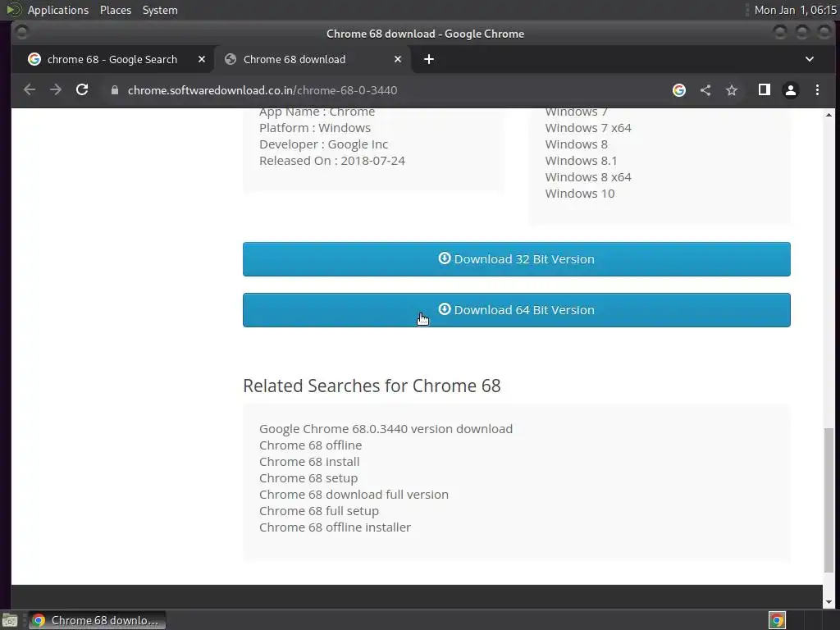Click 'Chrome 68 offline installer' text

(x=335, y=527)
